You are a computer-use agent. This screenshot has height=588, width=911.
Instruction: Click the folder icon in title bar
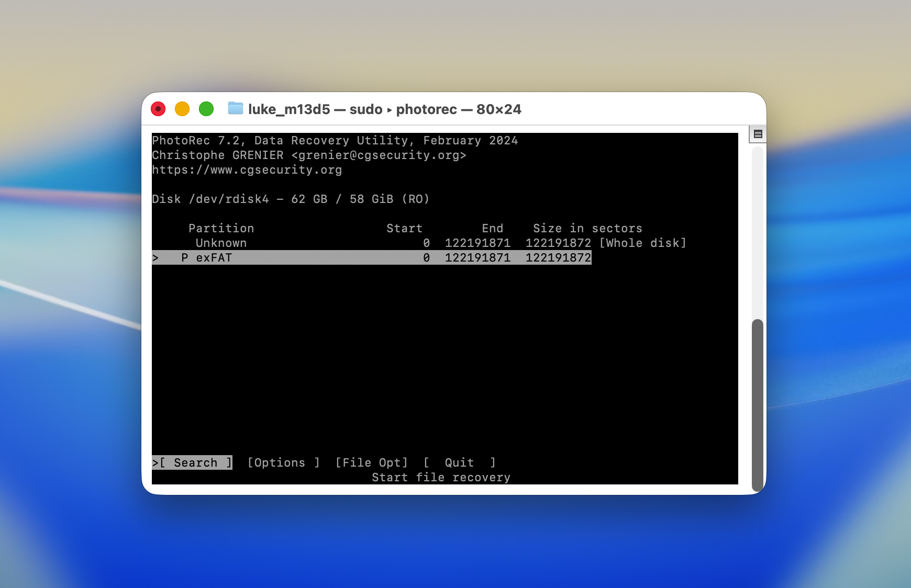pyautogui.click(x=236, y=108)
